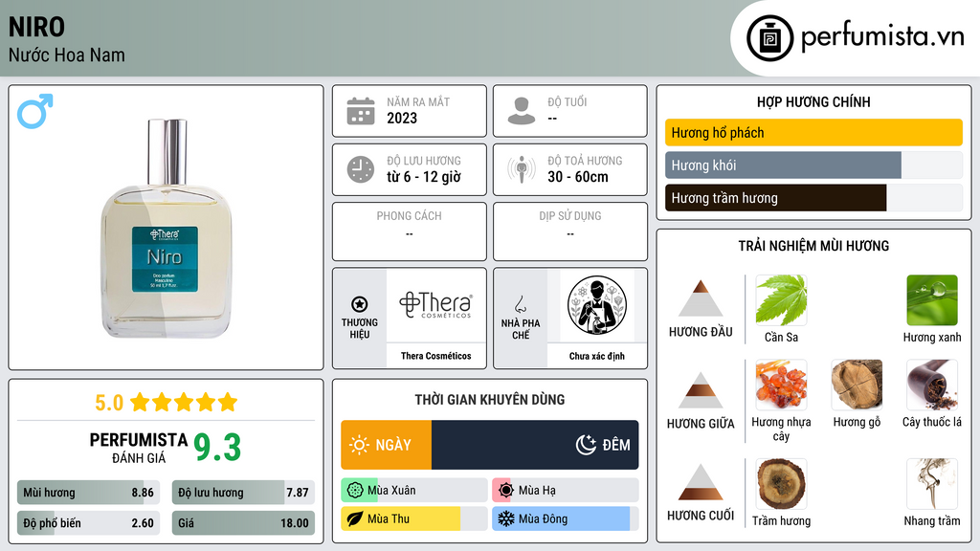The width and height of the screenshot is (980, 551).
Task: Click the Trải nghiệm mùi hương heading
Action: point(813,246)
